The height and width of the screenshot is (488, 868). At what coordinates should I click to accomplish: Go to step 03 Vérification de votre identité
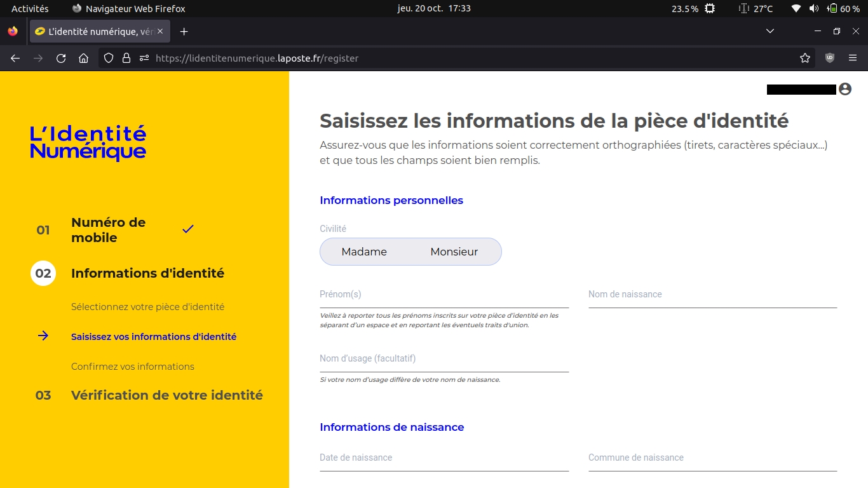(167, 395)
